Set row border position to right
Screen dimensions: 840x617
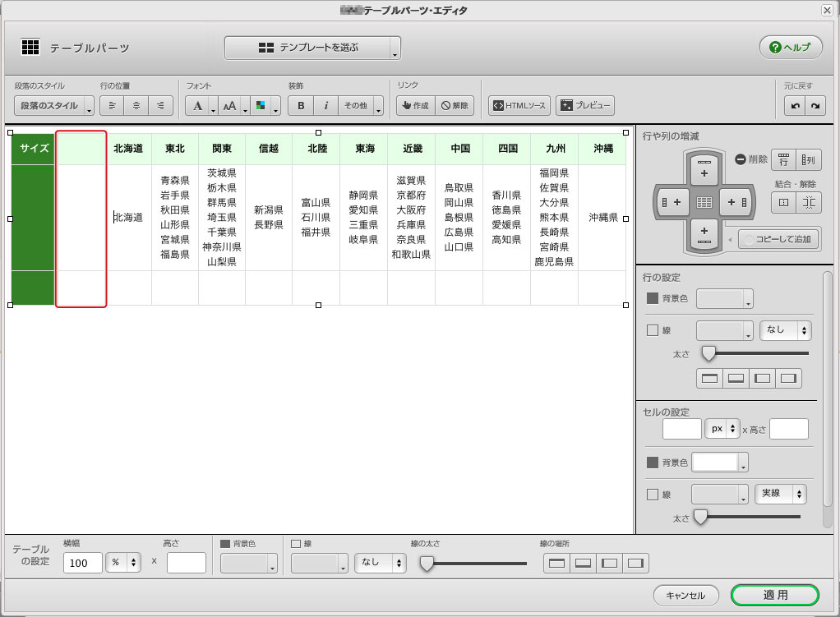pos(788,379)
